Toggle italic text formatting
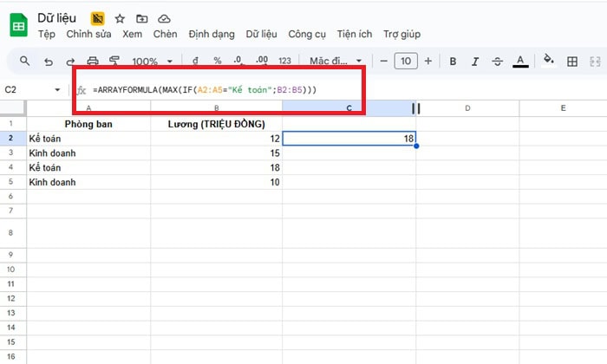 (474, 62)
